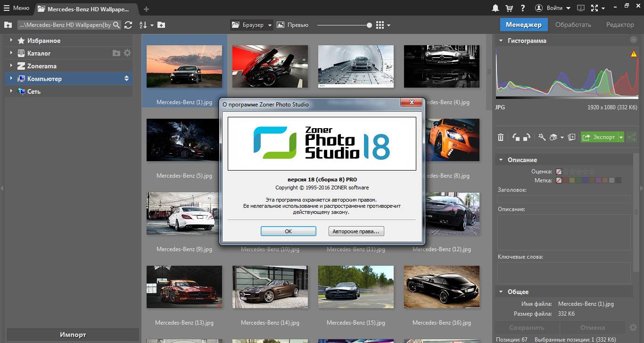Click into the Заголовок field
644x343 pixels.
click(564, 199)
